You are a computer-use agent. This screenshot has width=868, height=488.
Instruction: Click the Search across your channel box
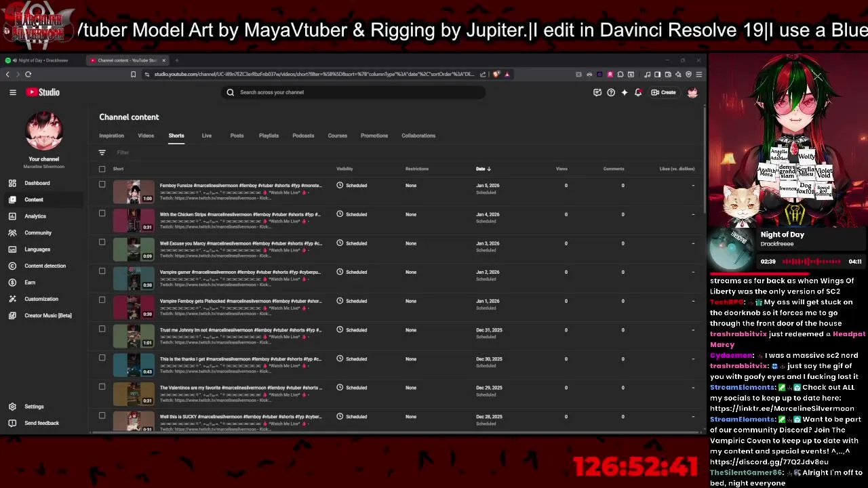(x=353, y=92)
